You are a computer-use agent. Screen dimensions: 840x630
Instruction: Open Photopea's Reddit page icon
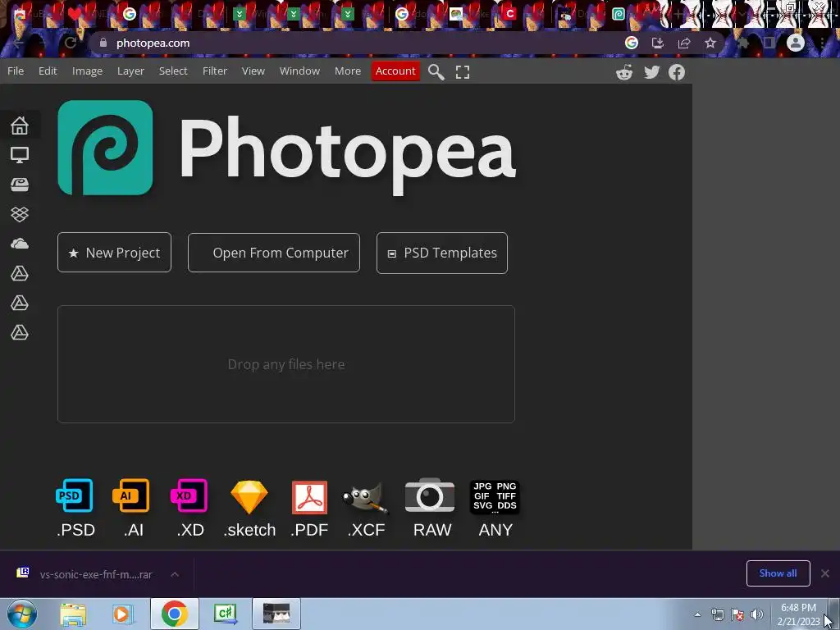pyautogui.click(x=624, y=72)
